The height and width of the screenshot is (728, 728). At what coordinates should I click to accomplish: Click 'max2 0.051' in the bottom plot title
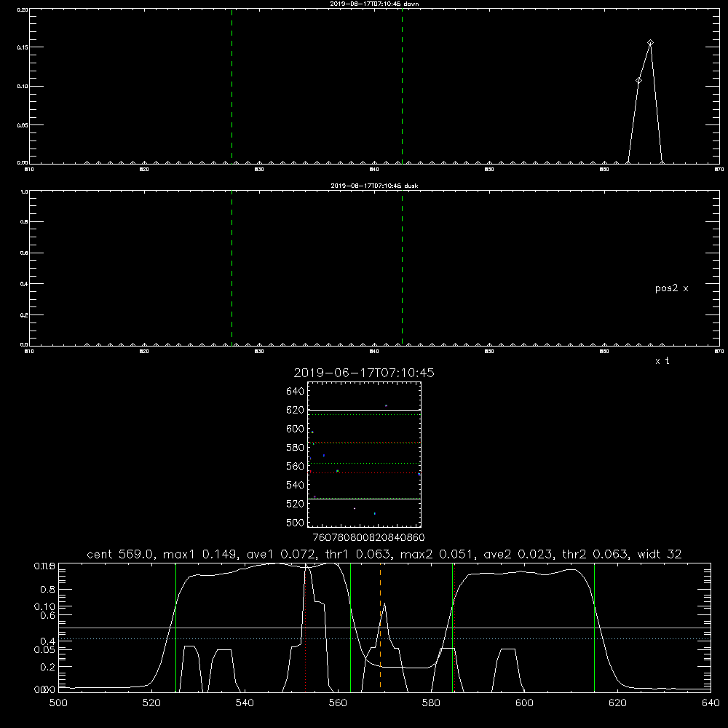pyautogui.click(x=436, y=554)
